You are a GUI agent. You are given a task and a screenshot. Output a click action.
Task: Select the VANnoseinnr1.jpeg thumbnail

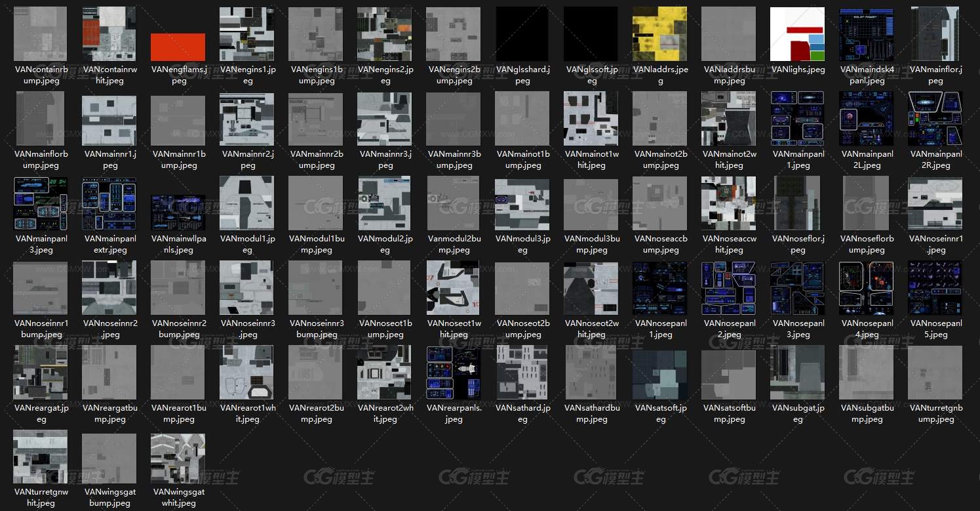point(935,203)
